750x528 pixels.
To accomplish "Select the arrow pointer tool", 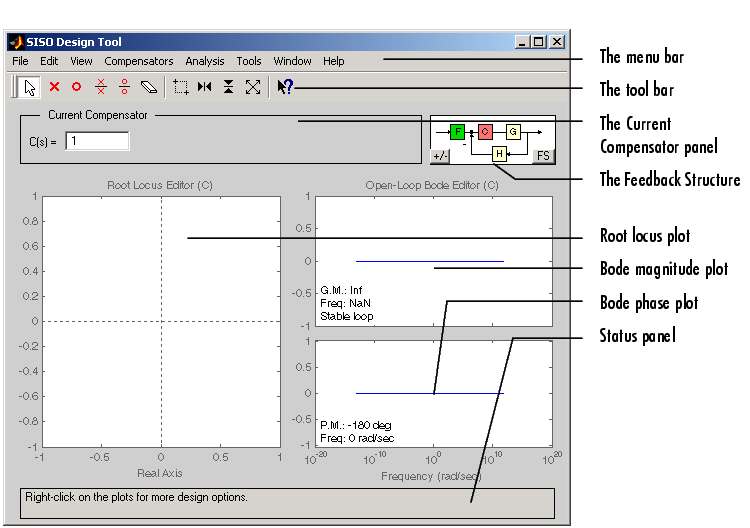I will [30, 87].
